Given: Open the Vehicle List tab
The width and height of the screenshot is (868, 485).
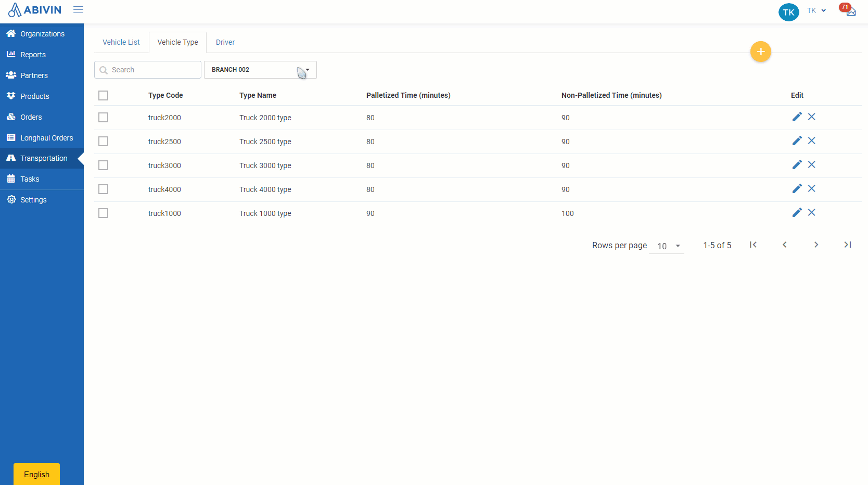Looking at the screenshot, I should (x=121, y=42).
